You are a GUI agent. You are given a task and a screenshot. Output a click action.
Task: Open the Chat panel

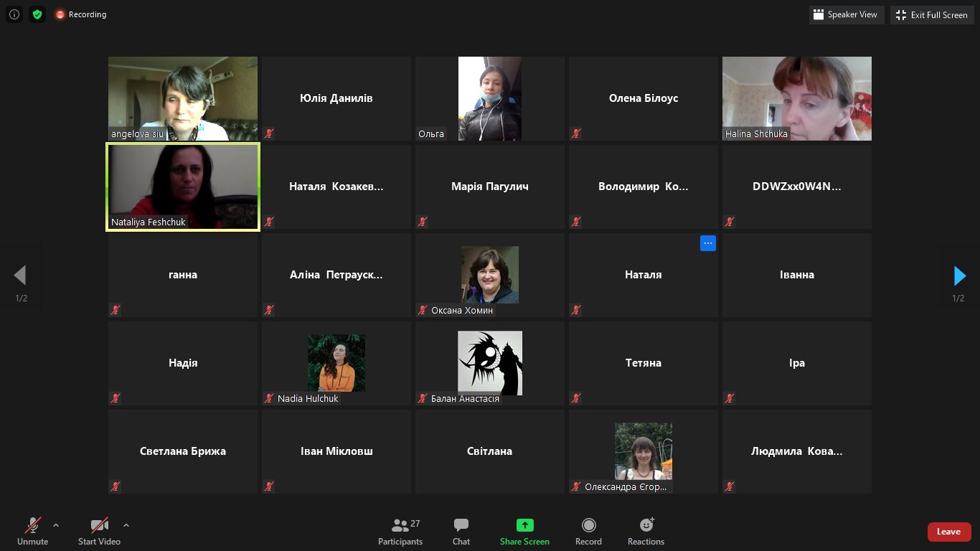[461, 532]
